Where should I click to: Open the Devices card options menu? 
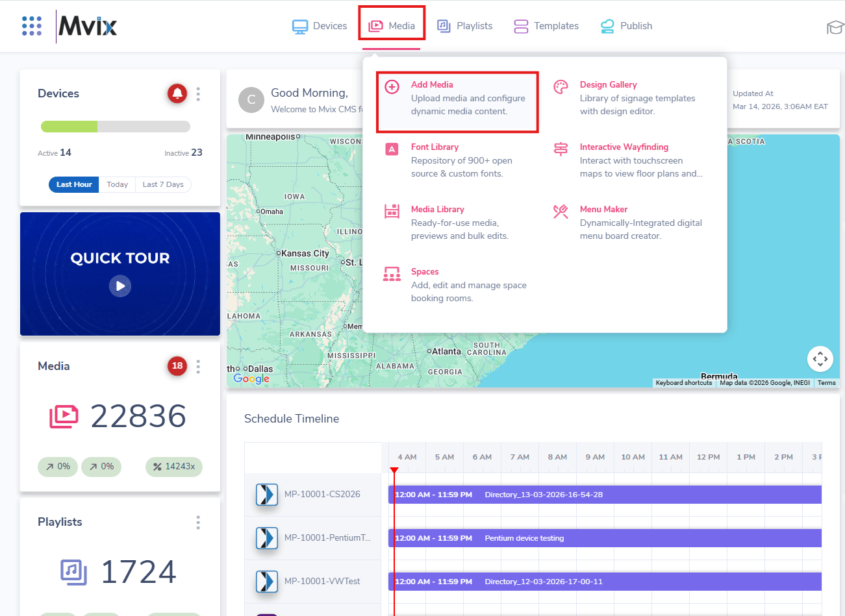click(198, 94)
